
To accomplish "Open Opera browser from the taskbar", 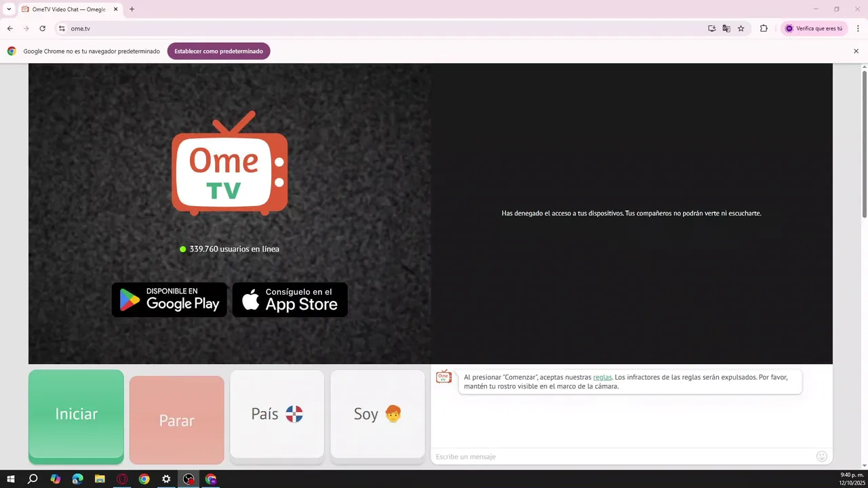I will tap(122, 479).
